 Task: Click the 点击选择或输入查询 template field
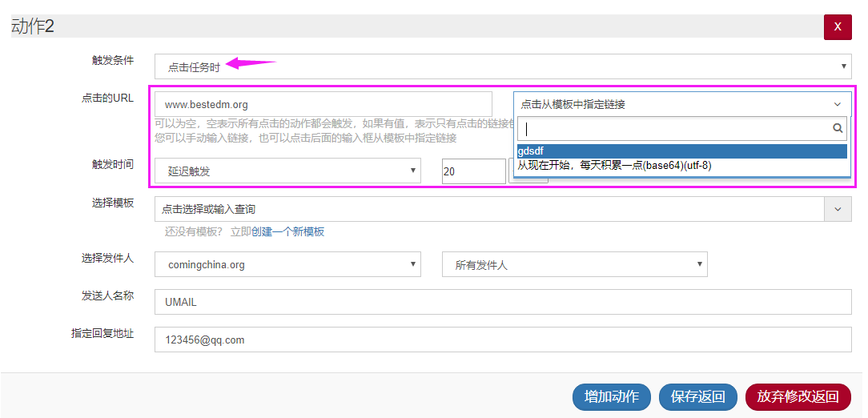(x=488, y=209)
